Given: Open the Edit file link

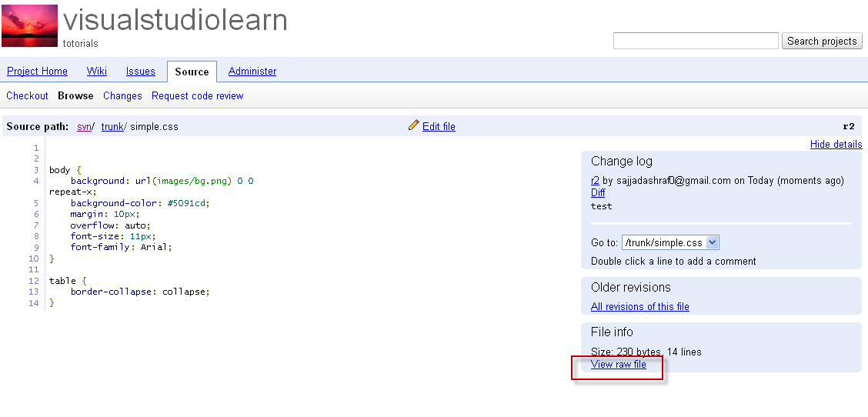Looking at the screenshot, I should click(x=439, y=126).
